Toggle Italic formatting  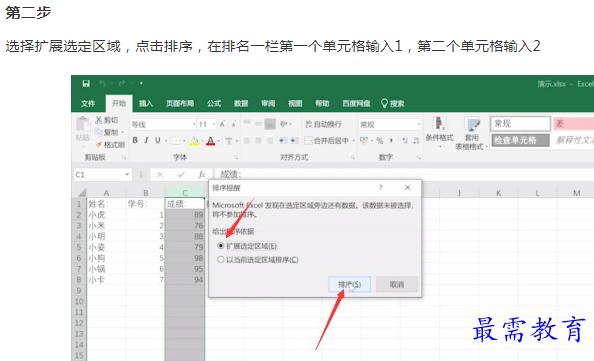coord(146,141)
